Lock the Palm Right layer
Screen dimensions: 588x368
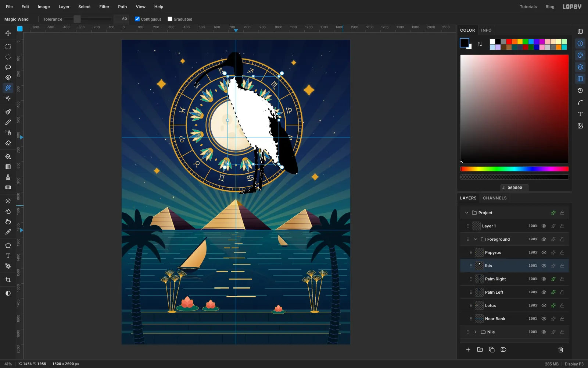562,279
